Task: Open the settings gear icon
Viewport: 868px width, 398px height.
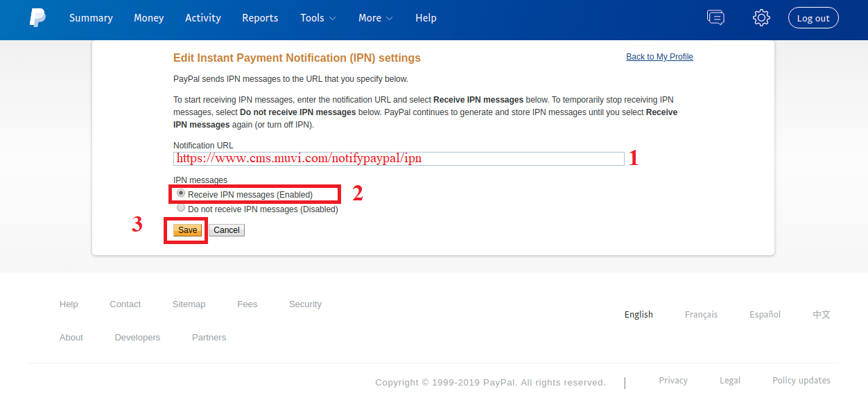Action: [x=761, y=18]
